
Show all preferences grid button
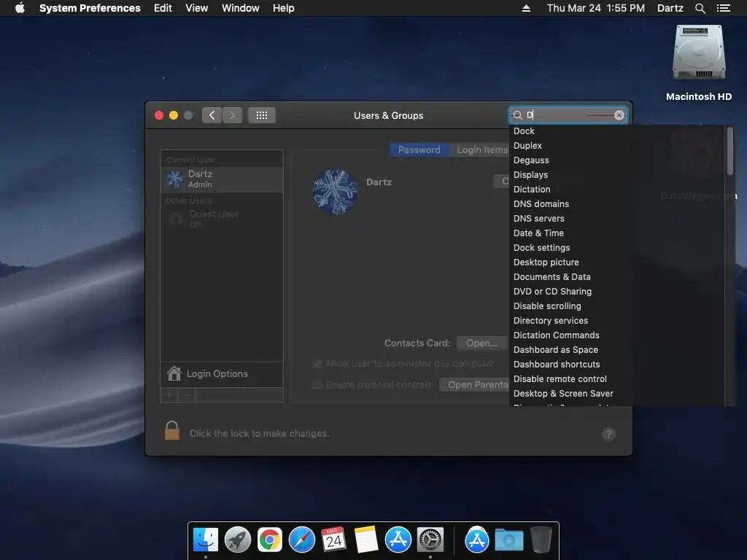click(x=262, y=115)
